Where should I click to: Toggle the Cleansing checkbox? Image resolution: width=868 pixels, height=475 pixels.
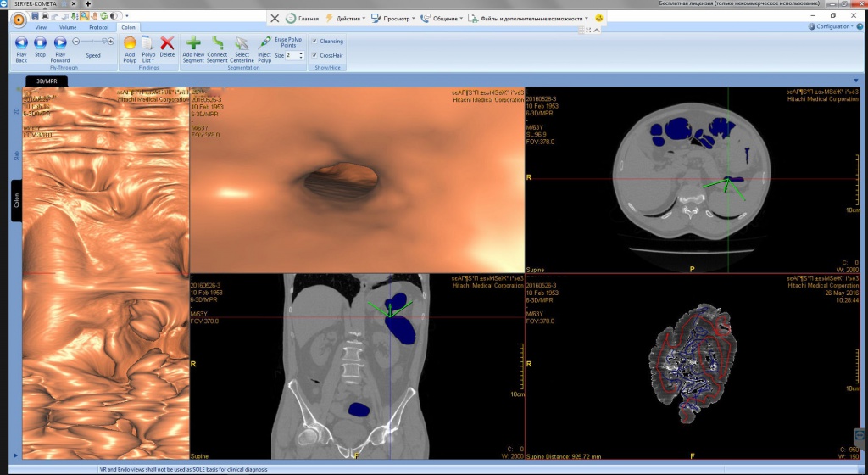coord(314,41)
